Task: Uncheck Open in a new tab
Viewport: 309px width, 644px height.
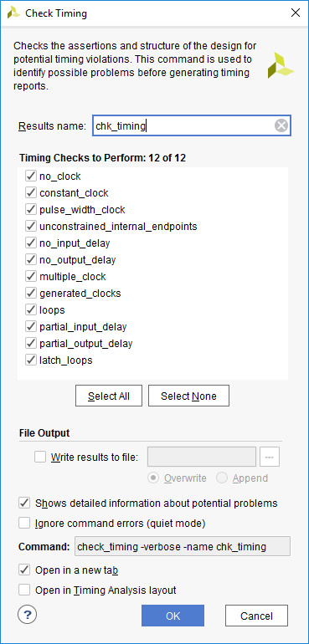Action: (24, 570)
